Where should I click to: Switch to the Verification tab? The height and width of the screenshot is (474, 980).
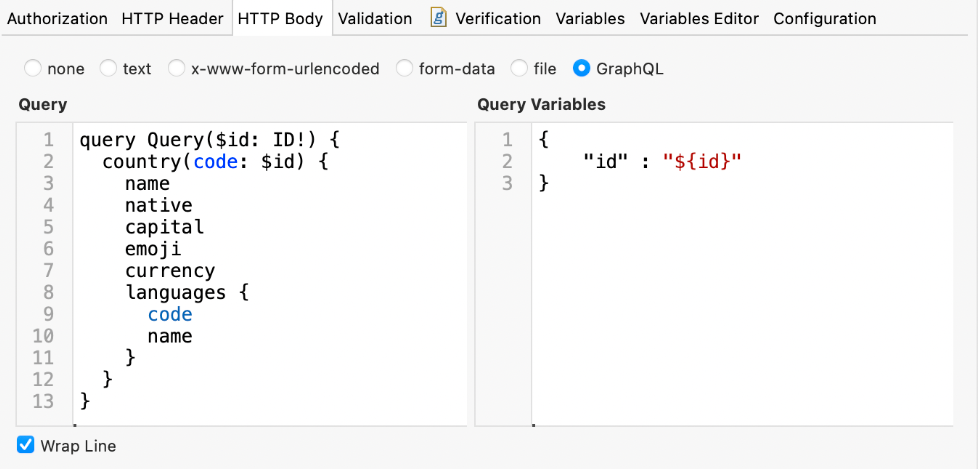[x=498, y=19]
